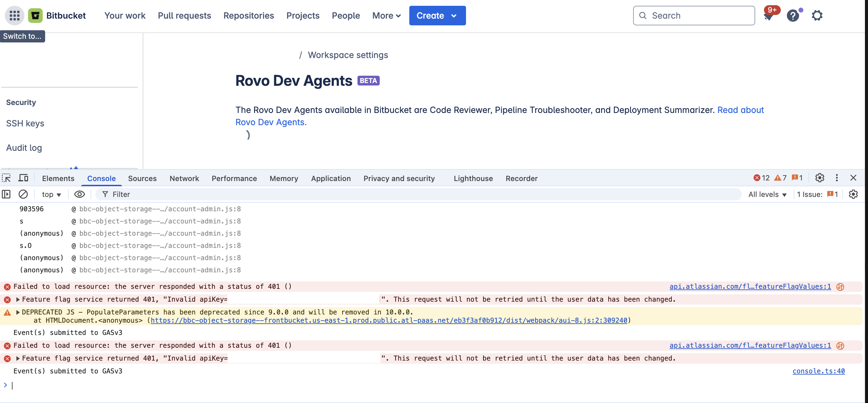Follow the Read about Rovo Dev Agents link
Viewport: 868px width, 403px height.
pos(740,110)
